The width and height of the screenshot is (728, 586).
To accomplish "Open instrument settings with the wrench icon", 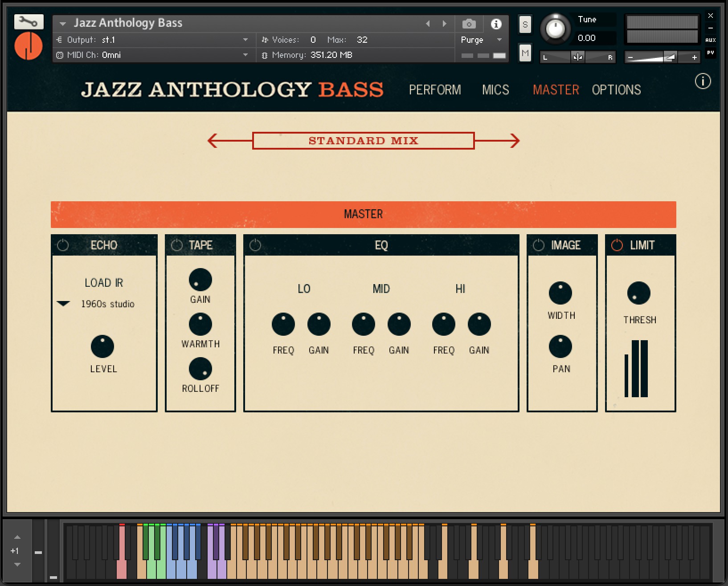I will click(29, 21).
